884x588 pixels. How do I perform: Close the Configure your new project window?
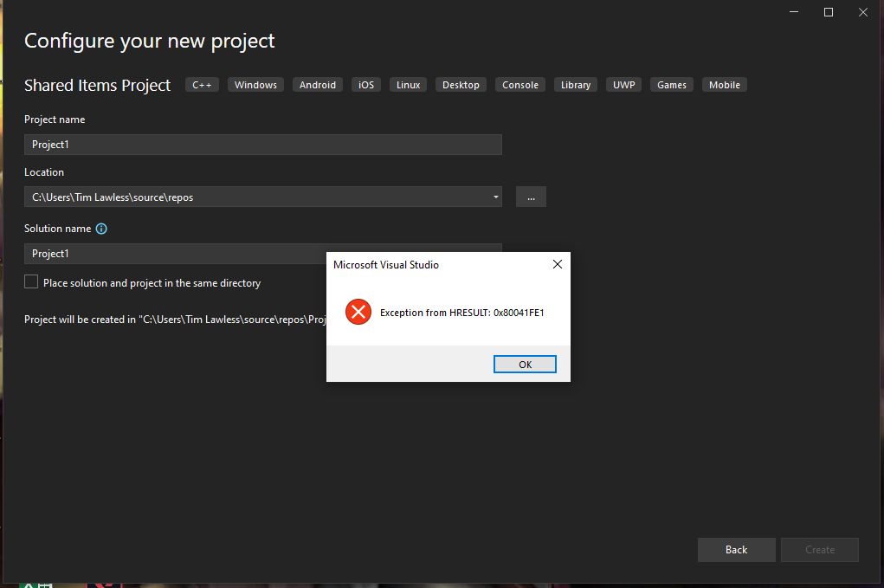(x=863, y=12)
